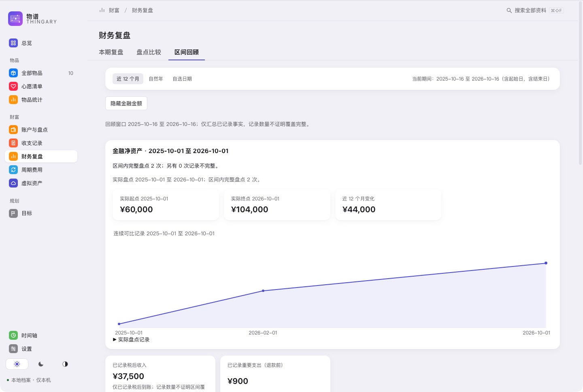Open the 目标 flag icon

point(13,213)
